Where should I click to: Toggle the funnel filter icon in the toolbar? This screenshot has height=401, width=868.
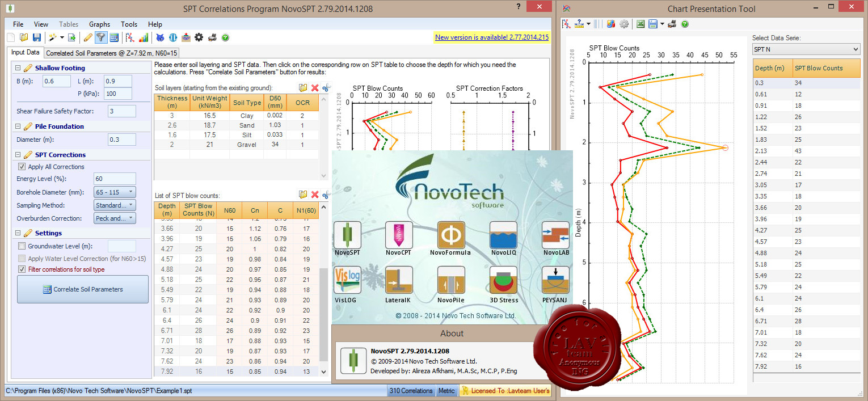pyautogui.click(x=100, y=37)
